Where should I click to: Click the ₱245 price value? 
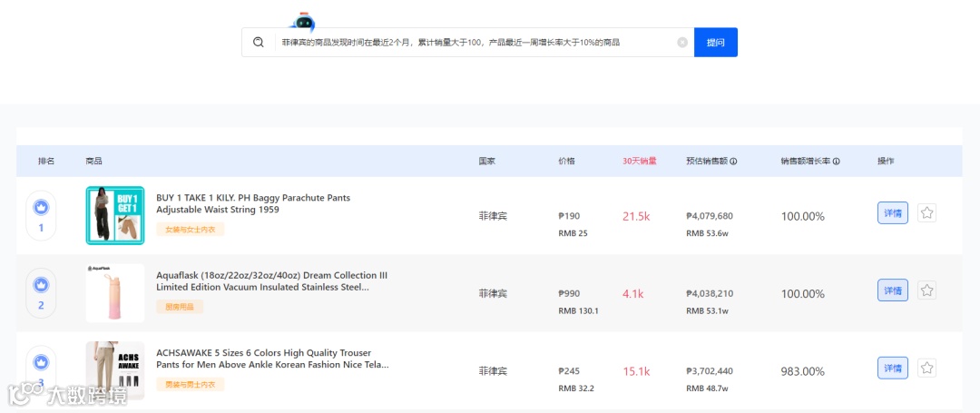coord(569,371)
